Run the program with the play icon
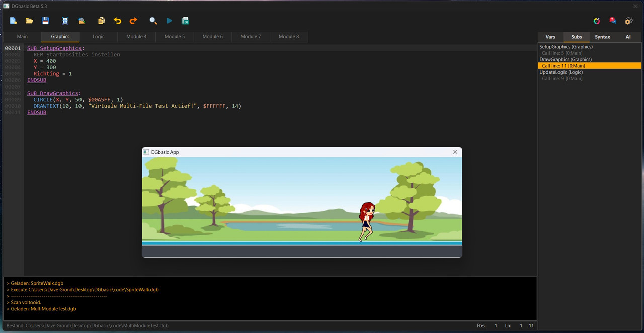The image size is (644, 333). click(170, 21)
